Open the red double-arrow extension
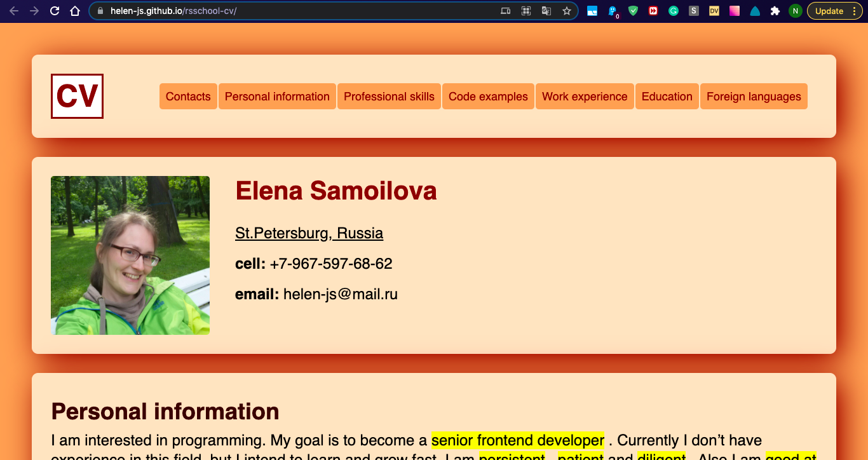Image resolution: width=868 pixels, height=460 pixels. click(x=653, y=11)
